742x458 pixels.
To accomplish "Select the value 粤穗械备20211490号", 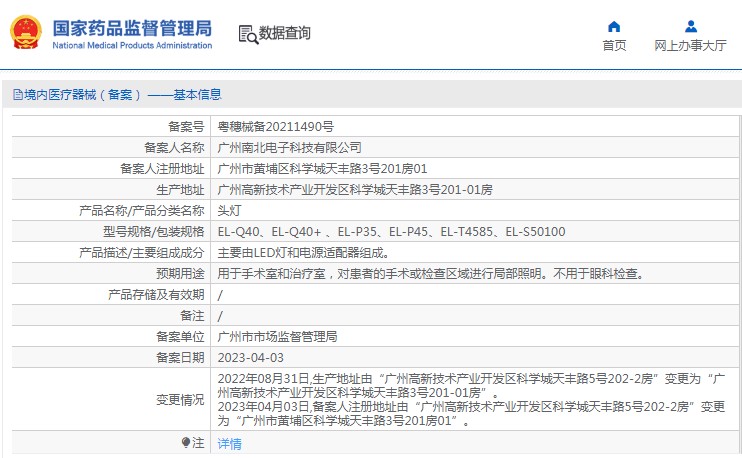I will click(276, 127).
